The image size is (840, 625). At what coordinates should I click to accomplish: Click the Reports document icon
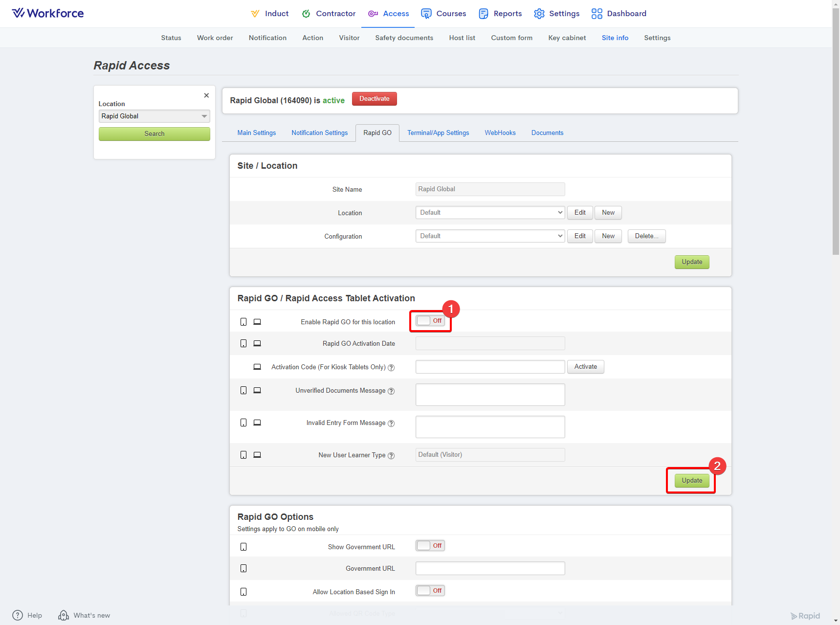click(484, 14)
